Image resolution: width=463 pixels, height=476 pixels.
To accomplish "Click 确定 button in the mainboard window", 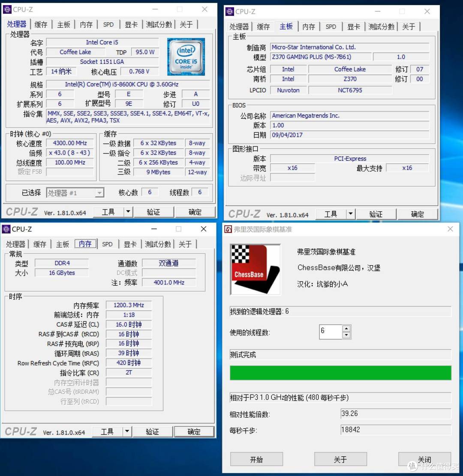I will 418,214.
